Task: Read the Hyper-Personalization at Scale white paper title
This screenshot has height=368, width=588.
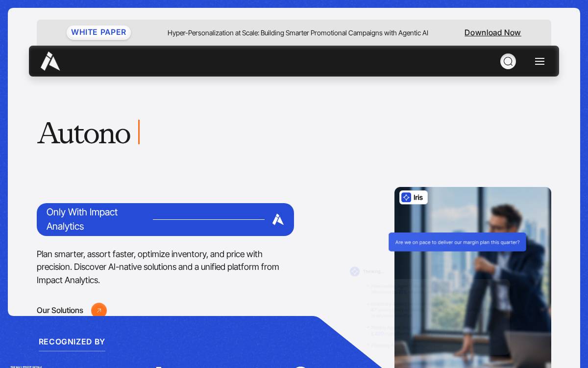Action: pos(298,33)
